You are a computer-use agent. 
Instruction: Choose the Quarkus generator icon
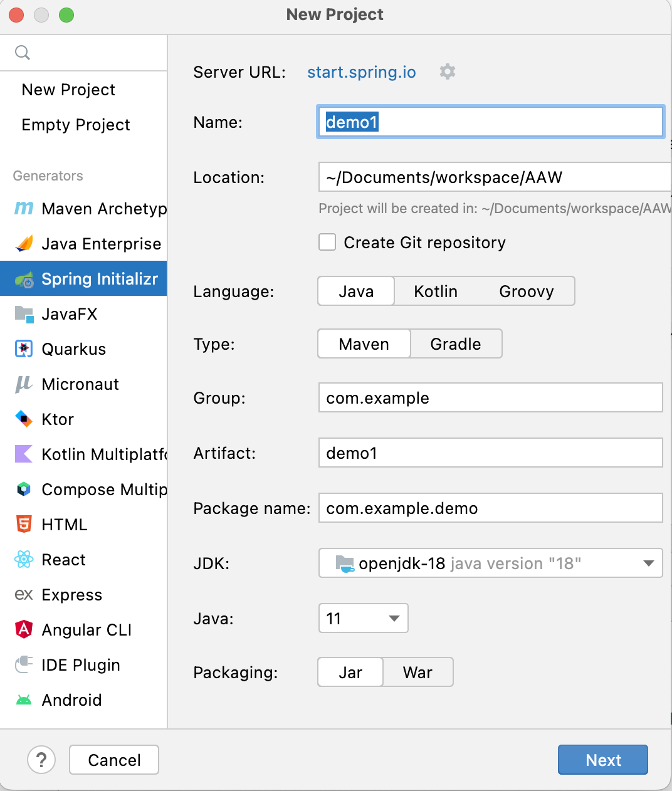[24, 349]
